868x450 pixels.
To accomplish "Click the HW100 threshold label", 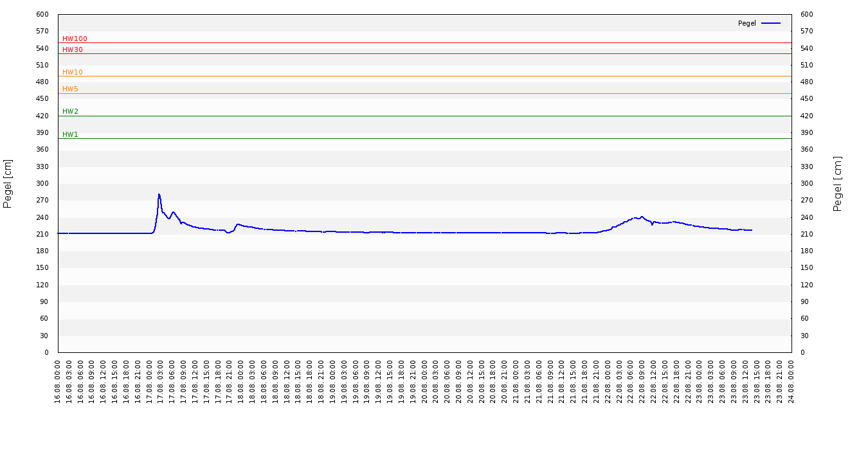I will pyautogui.click(x=75, y=39).
